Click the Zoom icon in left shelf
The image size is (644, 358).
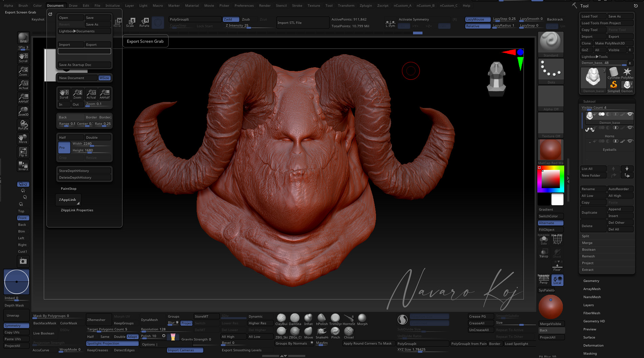click(x=23, y=71)
